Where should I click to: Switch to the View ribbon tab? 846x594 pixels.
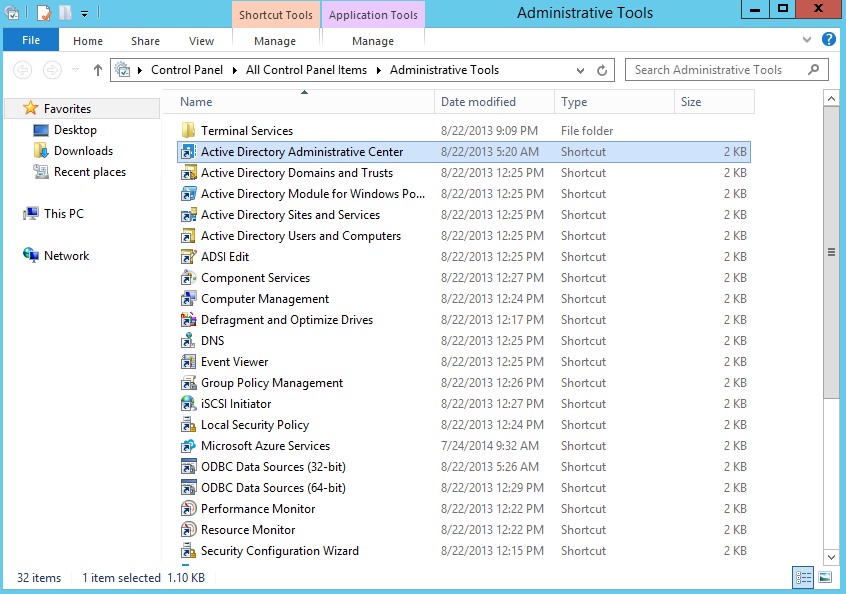(201, 41)
